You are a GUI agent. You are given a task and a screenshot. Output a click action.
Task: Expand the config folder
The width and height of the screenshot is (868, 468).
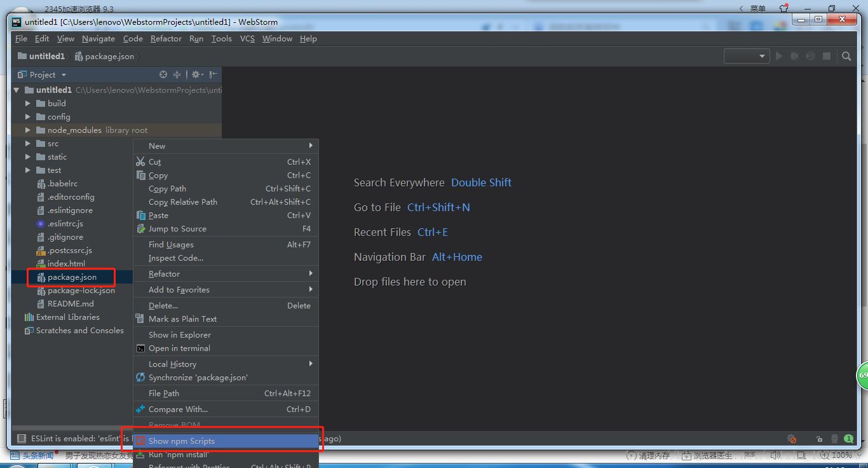coord(27,116)
